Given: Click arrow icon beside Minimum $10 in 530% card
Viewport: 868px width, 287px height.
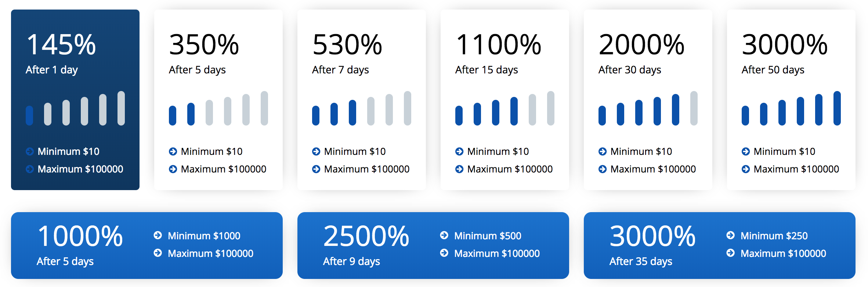Looking at the screenshot, I should pos(316,151).
